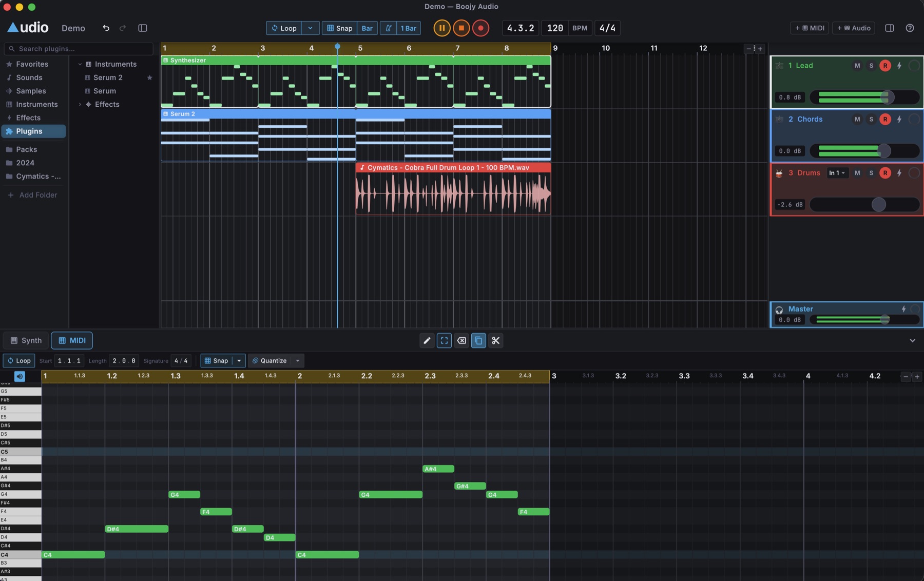This screenshot has height=581, width=924.
Task: Mute the Lead track
Action: tap(857, 65)
